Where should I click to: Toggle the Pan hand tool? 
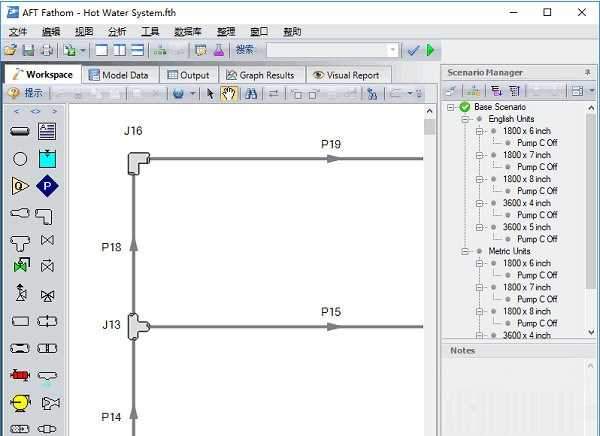coord(229,93)
